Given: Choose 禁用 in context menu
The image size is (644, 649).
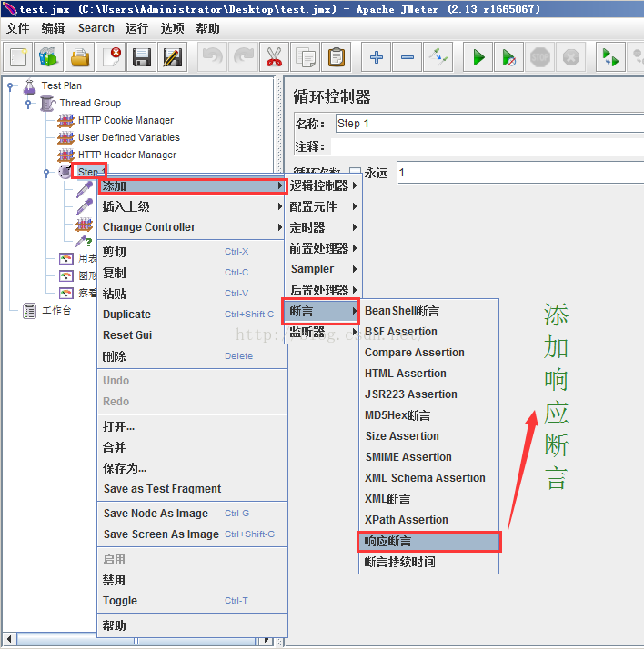Looking at the screenshot, I should tap(192, 580).
